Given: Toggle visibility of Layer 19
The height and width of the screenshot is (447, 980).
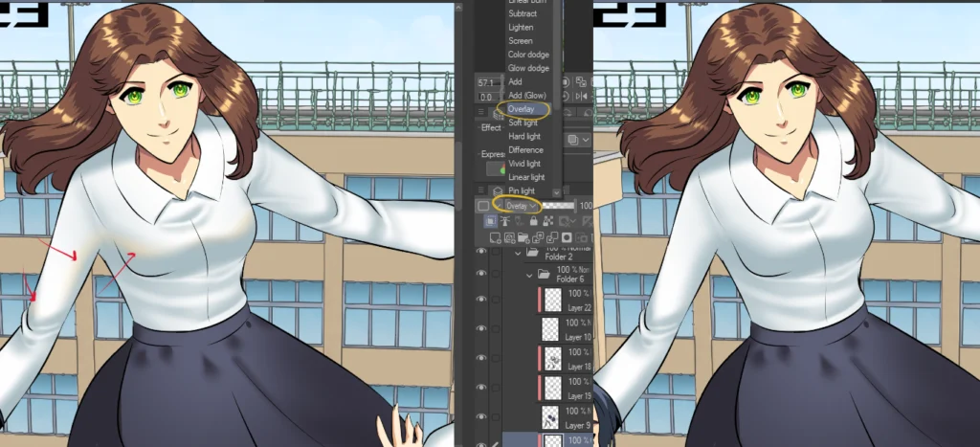Looking at the screenshot, I should (480, 387).
